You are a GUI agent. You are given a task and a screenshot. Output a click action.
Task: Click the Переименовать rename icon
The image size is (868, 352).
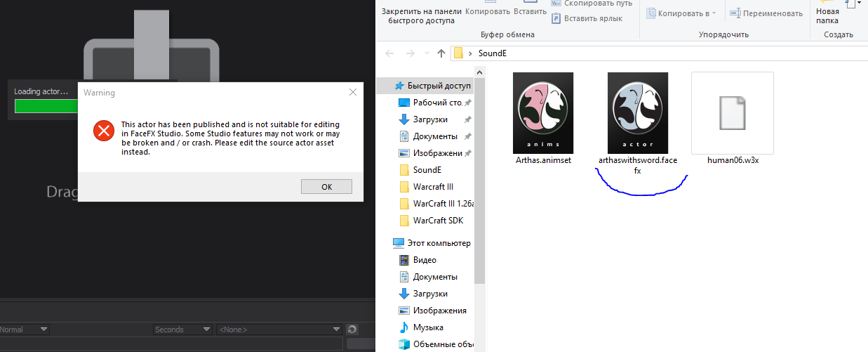pyautogui.click(x=734, y=13)
